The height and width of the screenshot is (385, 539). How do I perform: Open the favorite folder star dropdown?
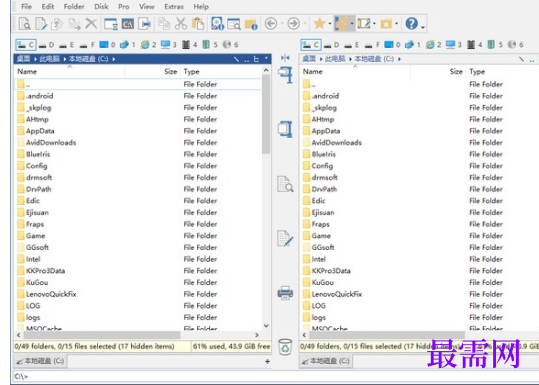[396, 24]
